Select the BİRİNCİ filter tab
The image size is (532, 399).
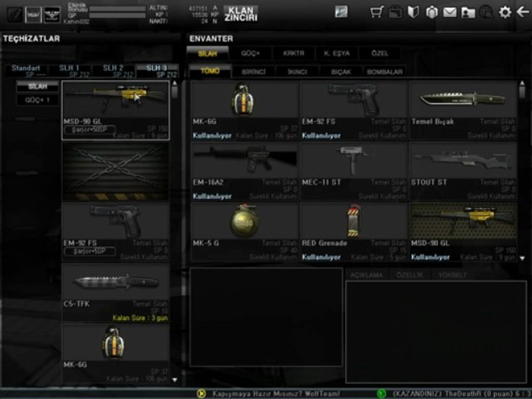(x=254, y=71)
